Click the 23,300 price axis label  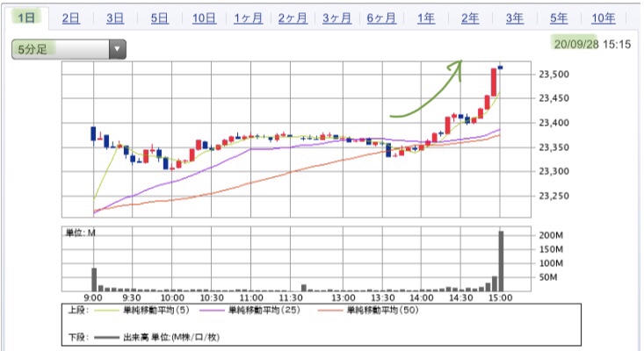point(554,171)
